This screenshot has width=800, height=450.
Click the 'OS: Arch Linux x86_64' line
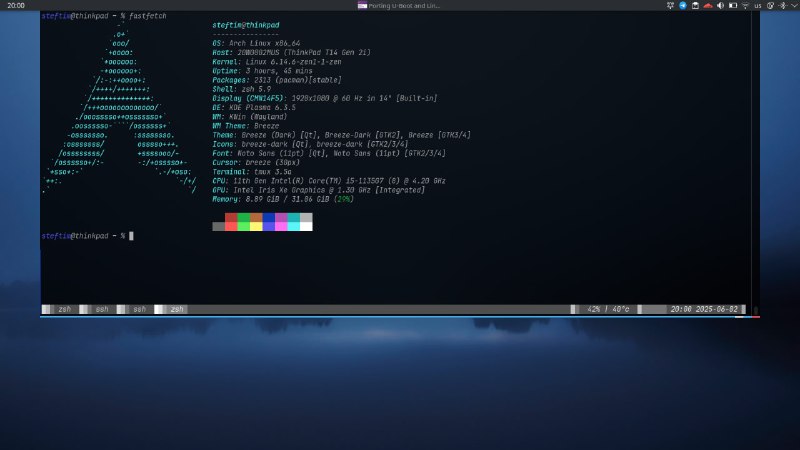(x=256, y=43)
